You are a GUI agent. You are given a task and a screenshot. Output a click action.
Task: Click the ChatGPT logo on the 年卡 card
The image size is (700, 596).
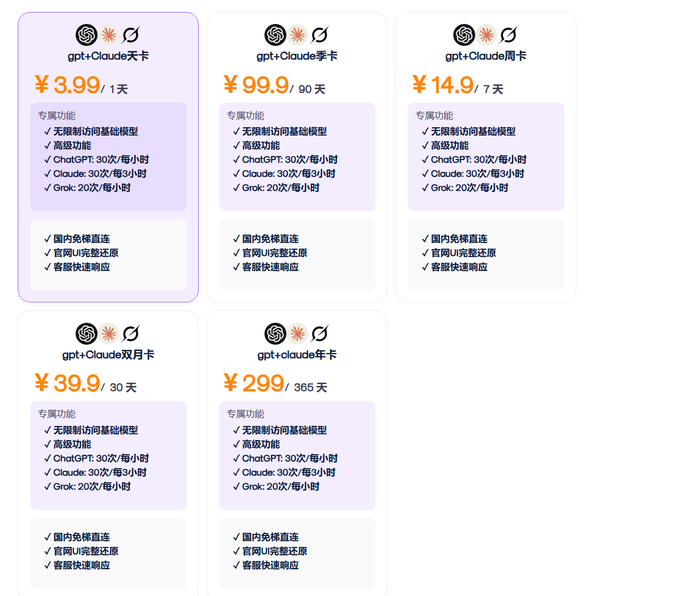[x=275, y=334]
